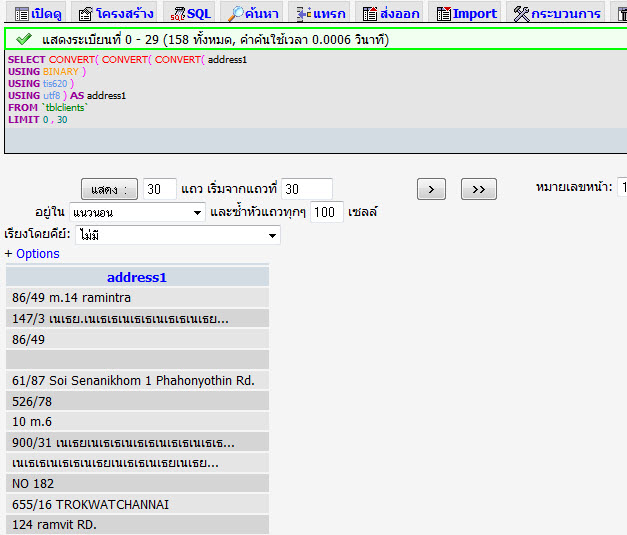Click the Insert tab icon

[304, 14]
